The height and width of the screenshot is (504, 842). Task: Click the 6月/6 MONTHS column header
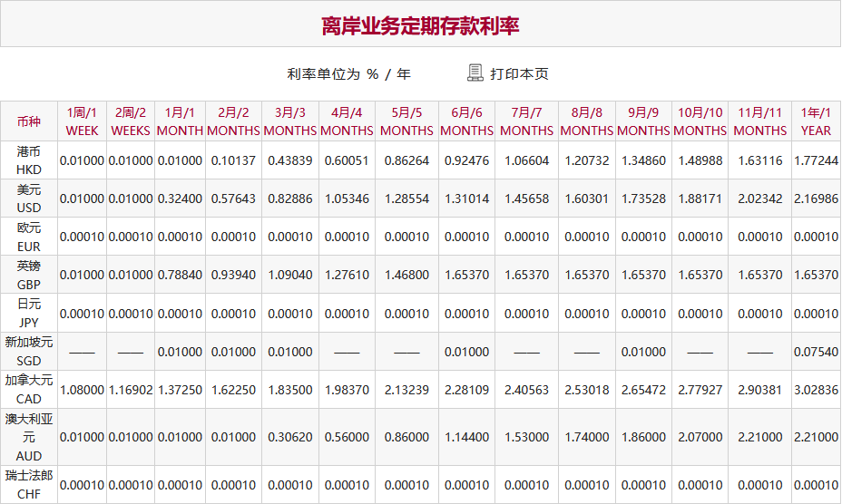pos(466,121)
